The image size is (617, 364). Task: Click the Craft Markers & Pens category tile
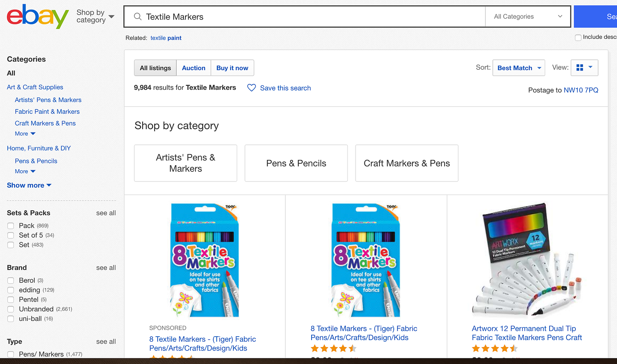(406, 163)
